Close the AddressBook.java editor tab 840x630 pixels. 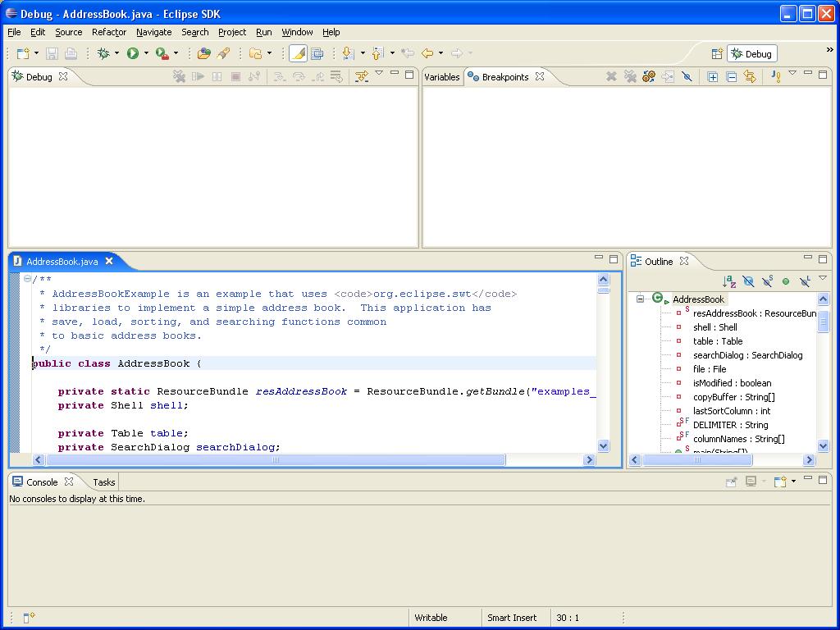coord(109,261)
